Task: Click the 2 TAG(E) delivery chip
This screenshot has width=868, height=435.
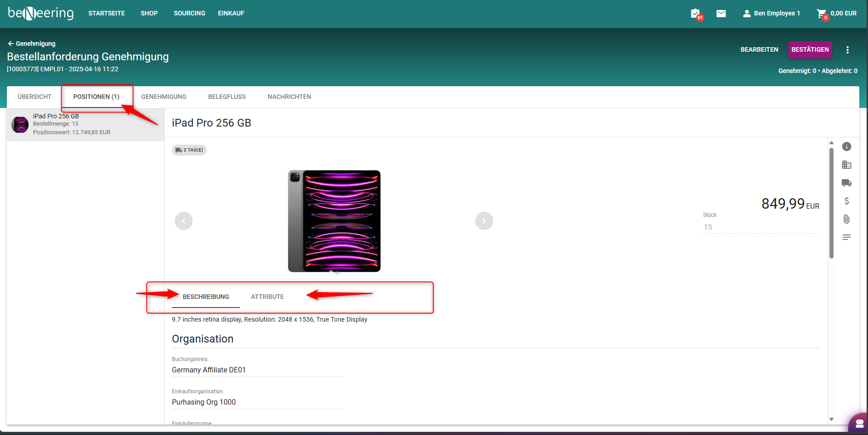Action: (x=189, y=150)
